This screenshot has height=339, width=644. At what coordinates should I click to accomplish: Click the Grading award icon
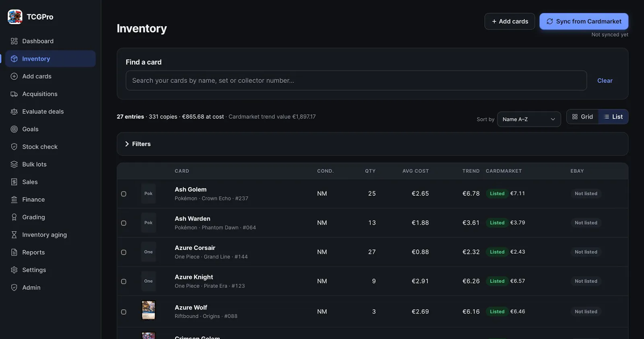coord(14,217)
